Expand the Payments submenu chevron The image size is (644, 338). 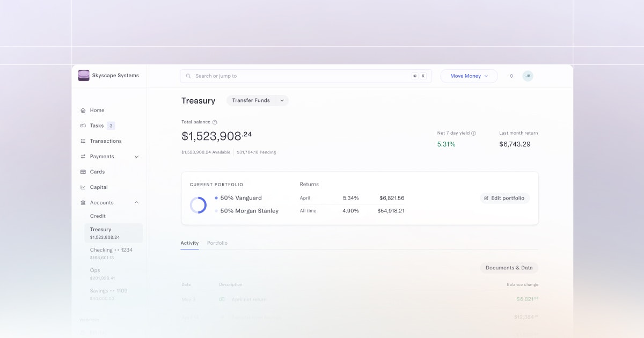pyautogui.click(x=137, y=156)
